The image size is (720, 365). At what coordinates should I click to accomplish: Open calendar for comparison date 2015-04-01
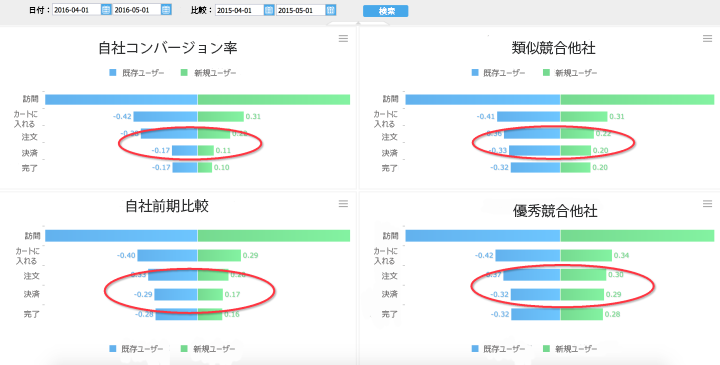coord(269,10)
